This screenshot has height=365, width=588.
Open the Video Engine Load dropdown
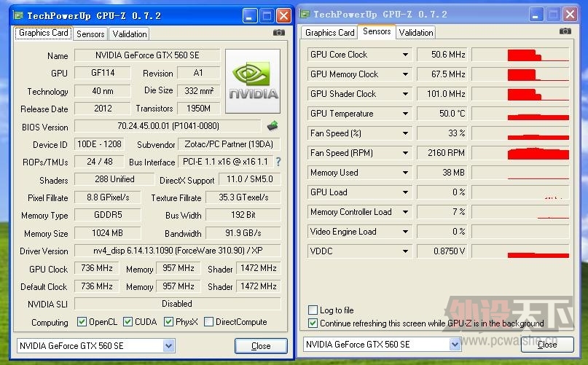pos(405,232)
